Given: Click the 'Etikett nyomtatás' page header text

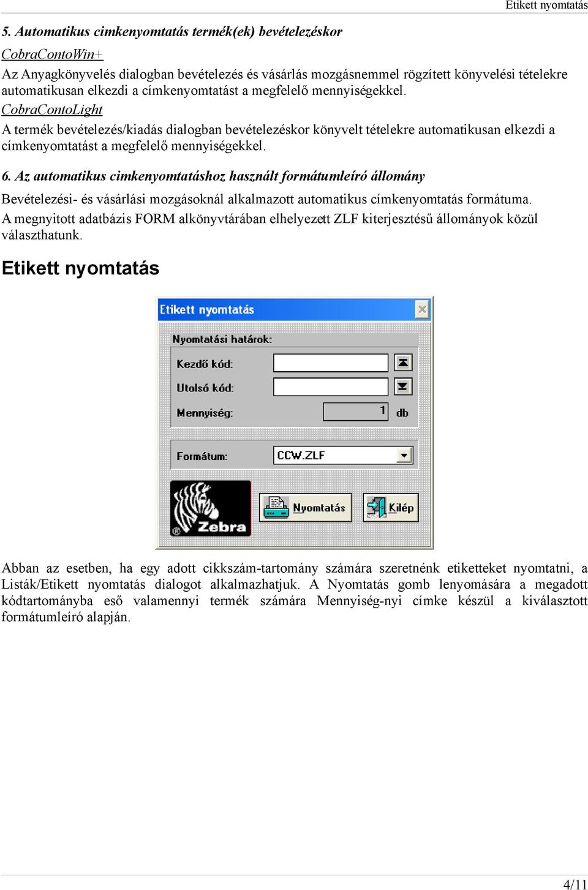Looking at the screenshot, I should tap(546, 6).
